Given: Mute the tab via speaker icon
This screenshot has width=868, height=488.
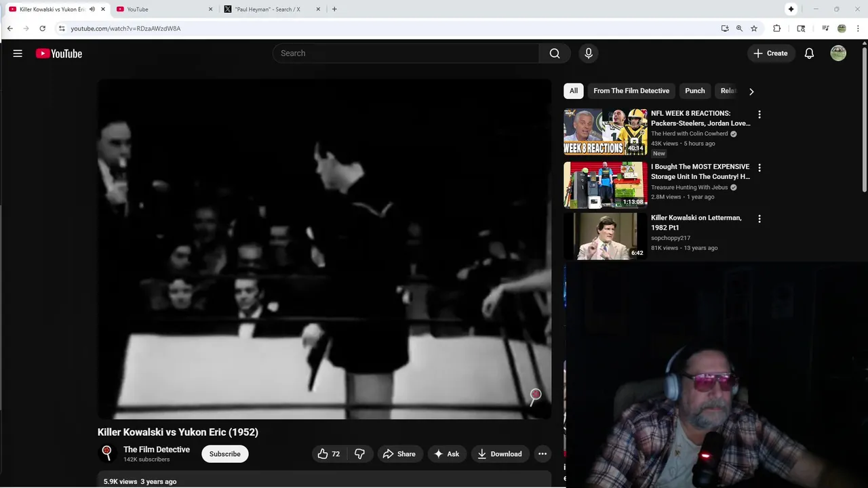Looking at the screenshot, I should point(92,9).
